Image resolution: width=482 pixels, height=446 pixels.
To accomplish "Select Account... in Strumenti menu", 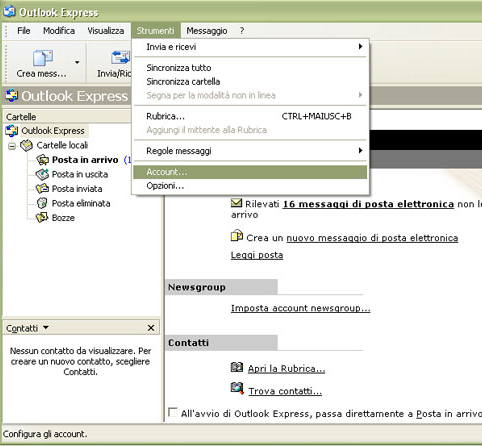I will coord(250,172).
